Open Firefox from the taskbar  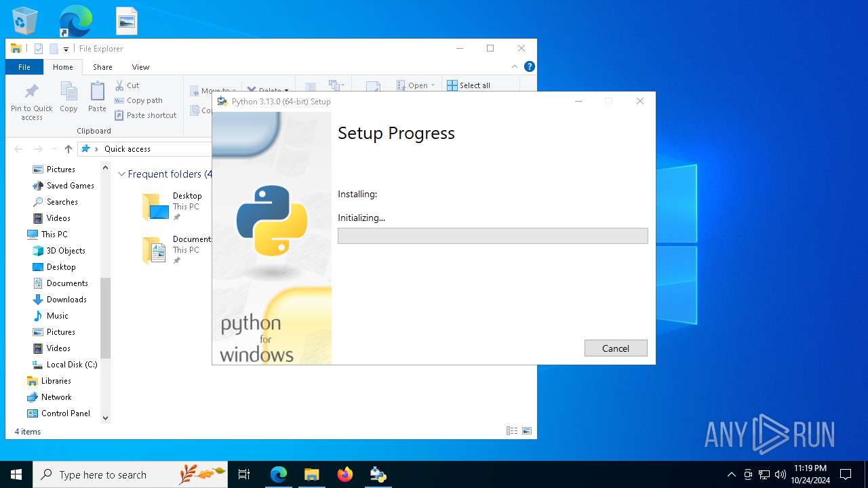click(345, 474)
